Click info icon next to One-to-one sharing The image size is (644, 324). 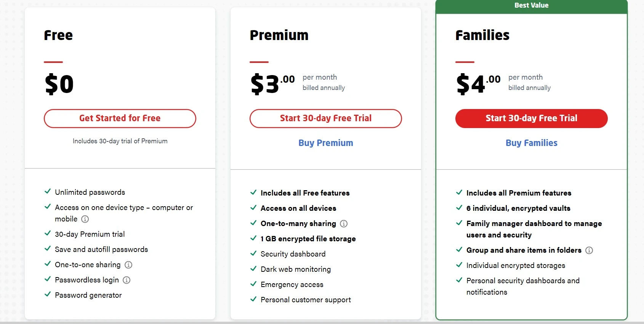pyautogui.click(x=128, y=265)
